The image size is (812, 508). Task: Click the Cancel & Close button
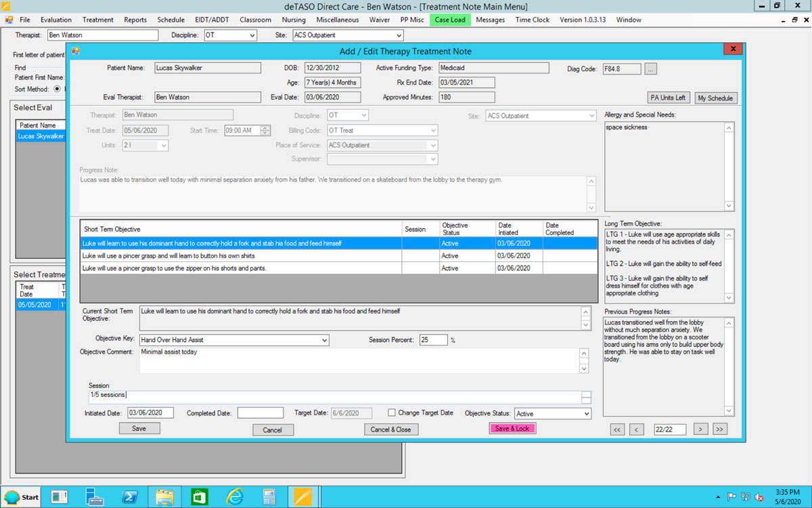[x=391, y=429]
